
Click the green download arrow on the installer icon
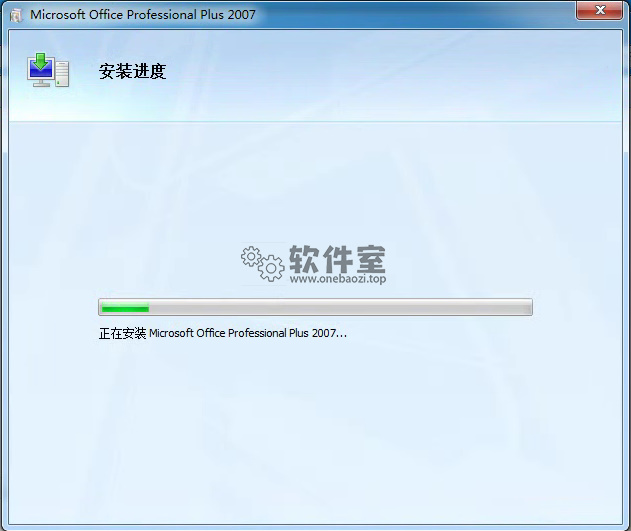click(41, 63)
